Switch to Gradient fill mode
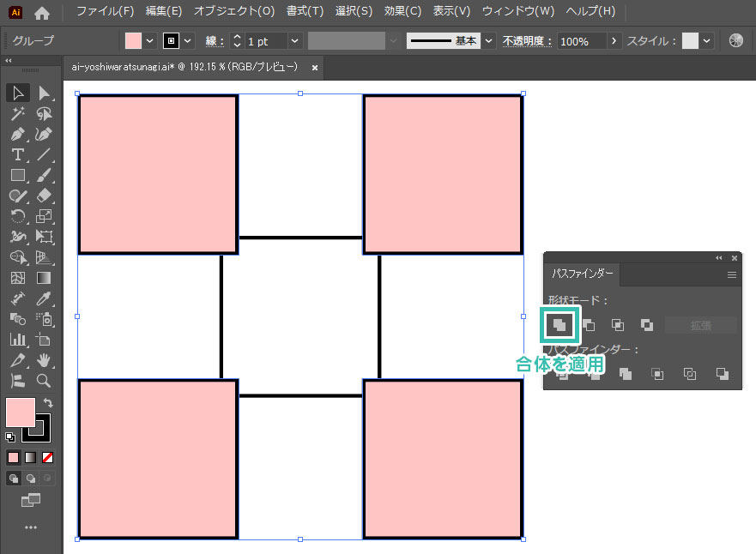This screenshot has height=554, width=756. click(x=30, y=457)
